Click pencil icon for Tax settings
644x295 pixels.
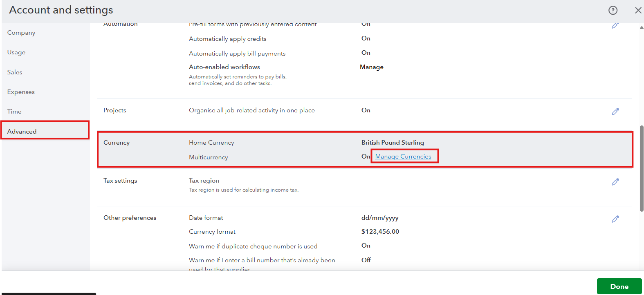[615, 182]
